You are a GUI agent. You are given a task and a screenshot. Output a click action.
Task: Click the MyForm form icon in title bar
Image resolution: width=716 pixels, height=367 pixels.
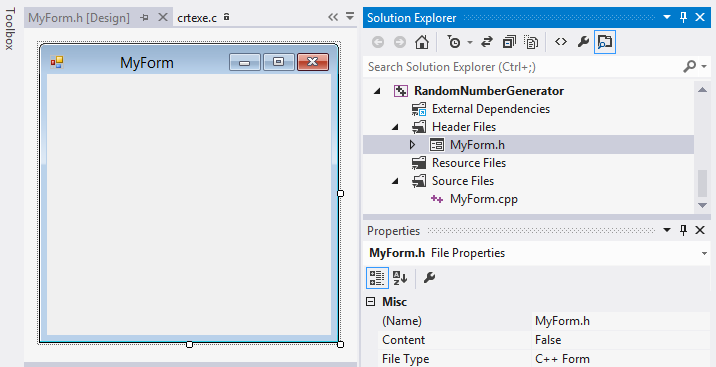pyautogui.click(x=57, y=62)
